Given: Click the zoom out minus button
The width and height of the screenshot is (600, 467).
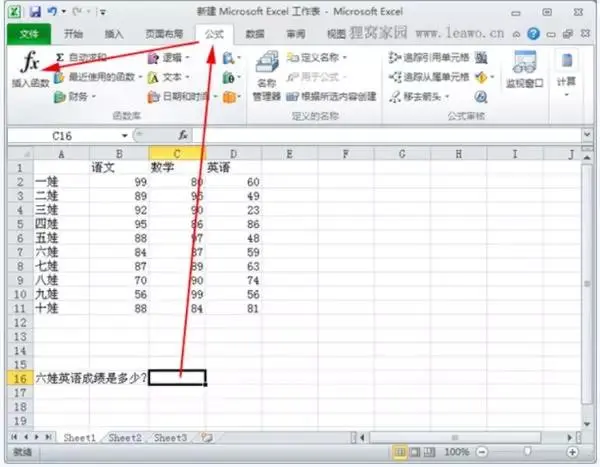Looking at the screenshot, I should [482, 452].
